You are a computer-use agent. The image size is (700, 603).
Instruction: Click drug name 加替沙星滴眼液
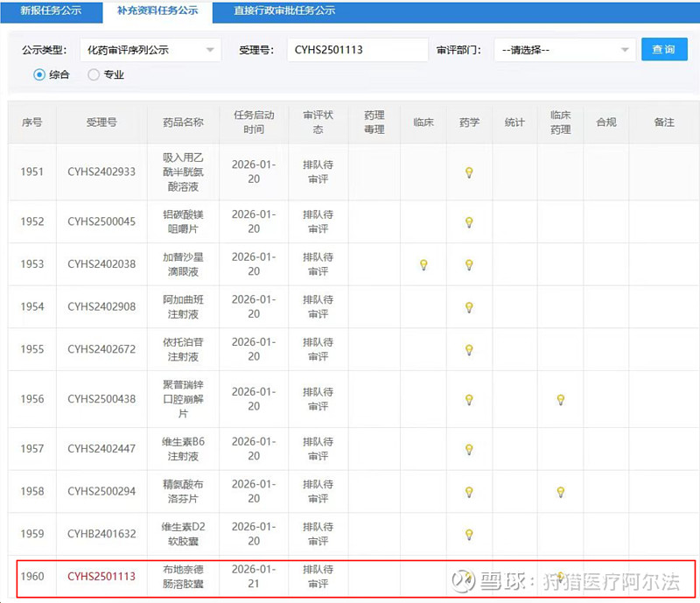point(183,264)
